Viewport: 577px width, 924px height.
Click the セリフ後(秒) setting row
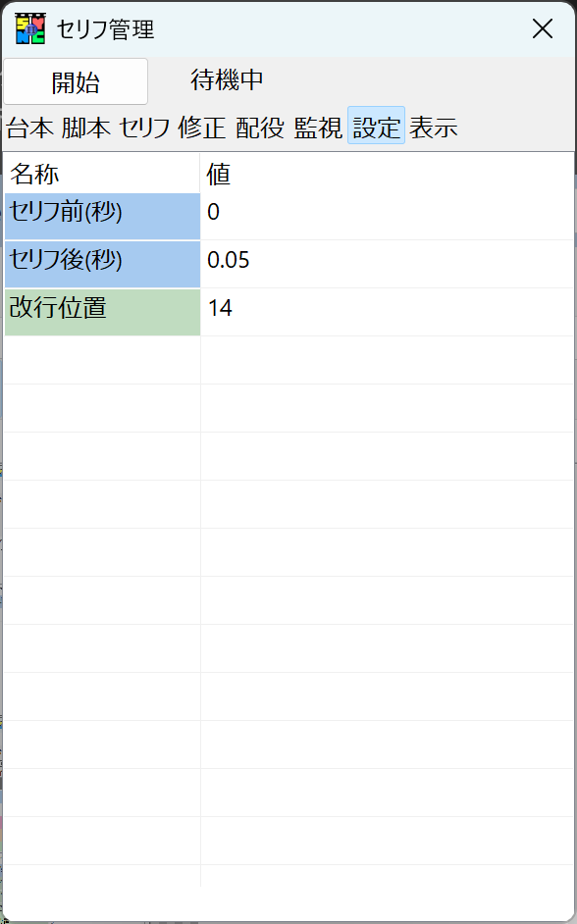(x=98, y=262)
